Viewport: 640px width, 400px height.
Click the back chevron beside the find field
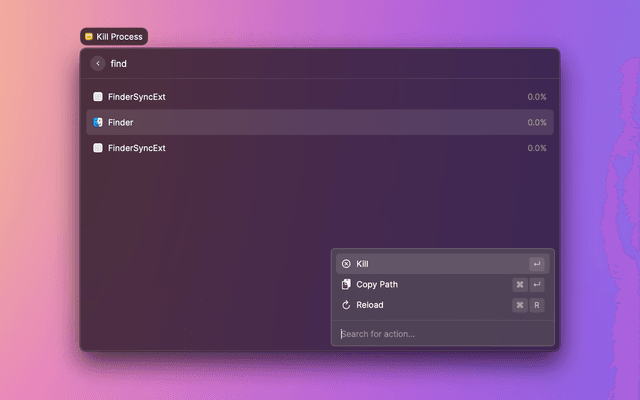tap(98, 64)
